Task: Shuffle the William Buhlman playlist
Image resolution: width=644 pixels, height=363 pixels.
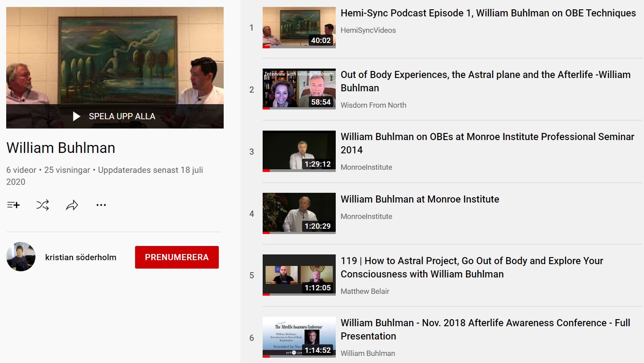Action: tap(43, 205)
